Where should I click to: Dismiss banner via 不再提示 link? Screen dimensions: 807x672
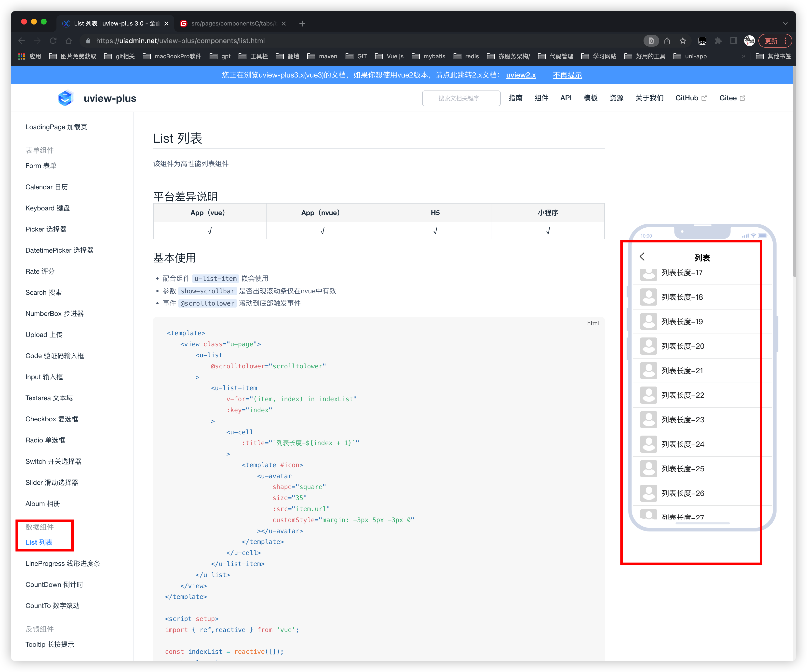point(567,75)
